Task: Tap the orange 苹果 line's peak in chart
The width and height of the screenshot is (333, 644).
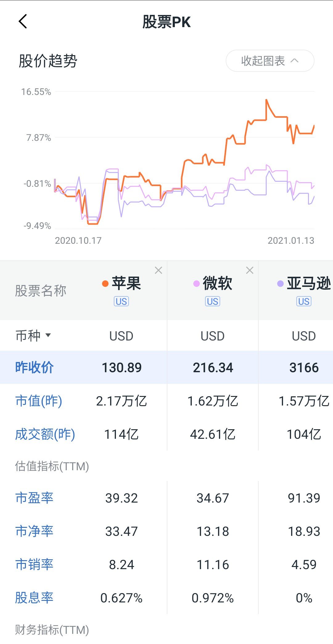Action: [x=266, y=100]
